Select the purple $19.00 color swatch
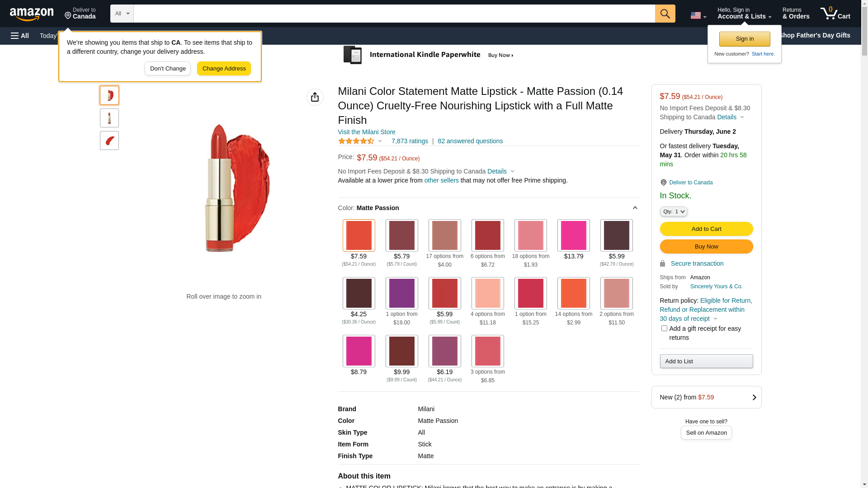This screenshot has width=868, height=488. pos(401,293)
